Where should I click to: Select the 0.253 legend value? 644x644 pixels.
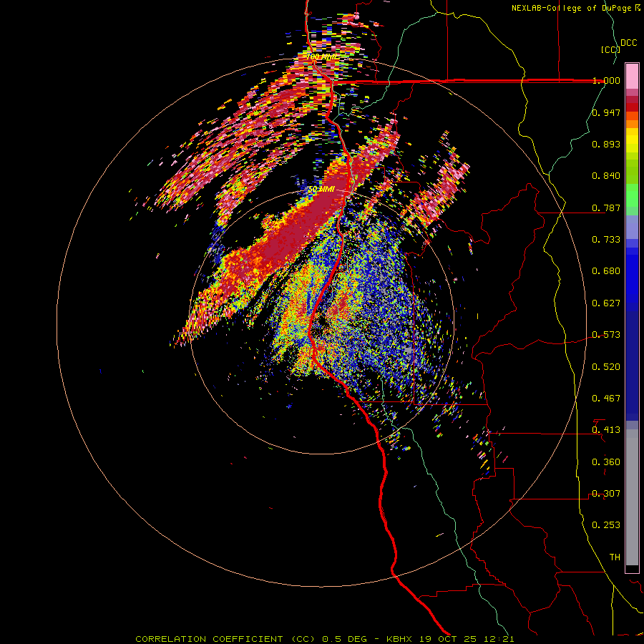pos(606,525)
